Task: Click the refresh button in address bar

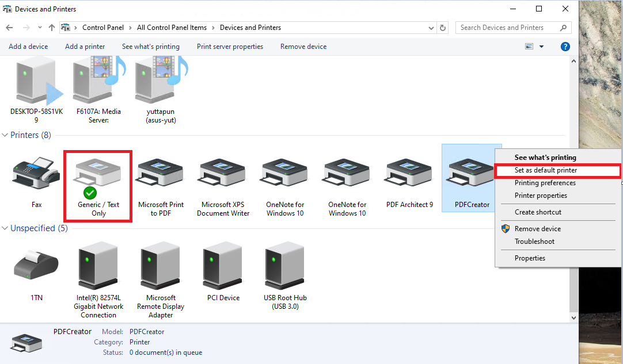Action: [x=443, y=28]
